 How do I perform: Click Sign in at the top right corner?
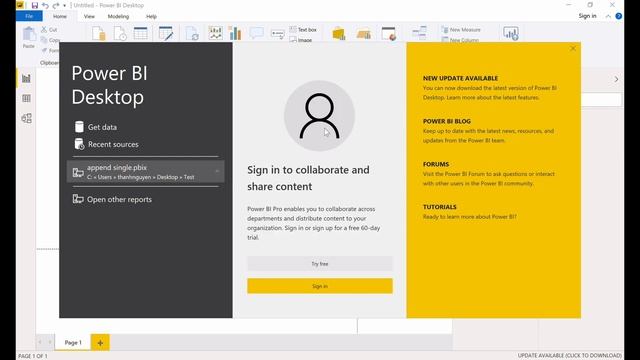[x=587, y=16]
